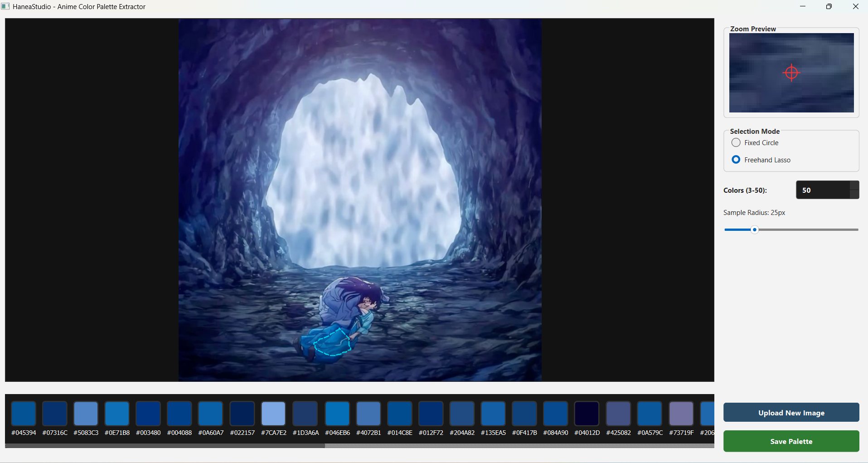The height and width of the screenshot is (463, 868).
Task: Click the Save Palette button
Action: pos(791,441)
